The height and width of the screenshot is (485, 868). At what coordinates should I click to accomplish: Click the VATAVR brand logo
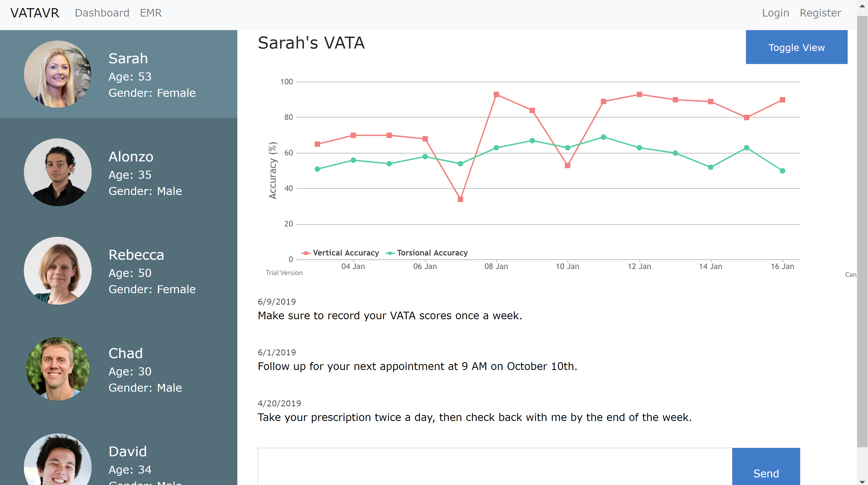click(x=35, y=13)
